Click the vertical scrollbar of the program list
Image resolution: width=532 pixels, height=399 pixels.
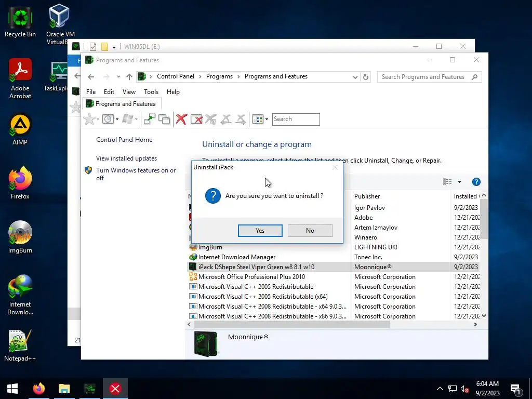click(x=484, y=219)
